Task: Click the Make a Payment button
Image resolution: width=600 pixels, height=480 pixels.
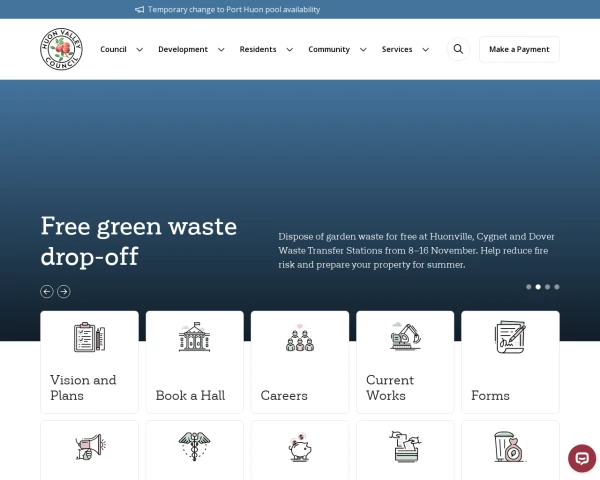Action: [519, 49]
